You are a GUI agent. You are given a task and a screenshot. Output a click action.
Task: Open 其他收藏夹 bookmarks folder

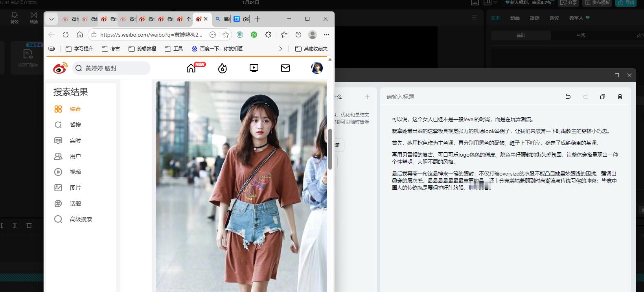pyautogui.click(x=311, y=49)
